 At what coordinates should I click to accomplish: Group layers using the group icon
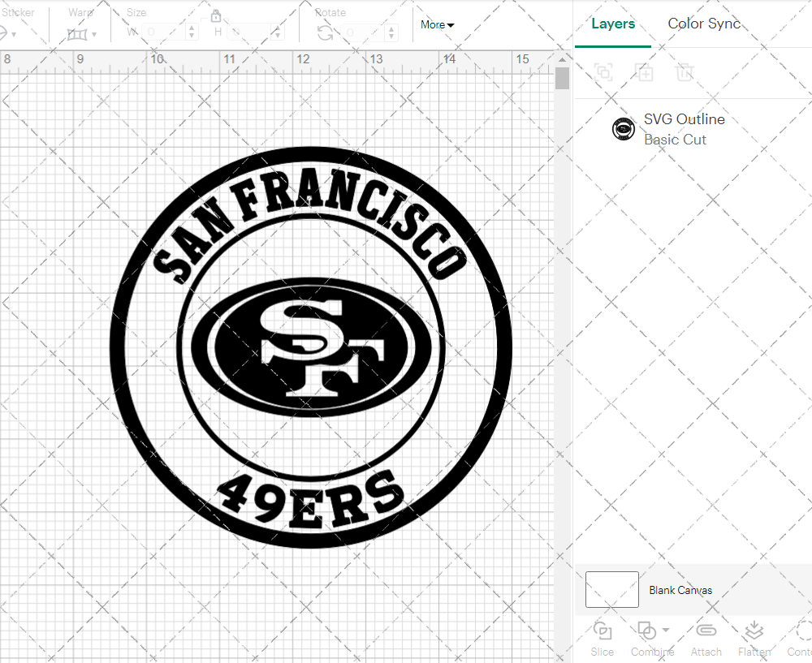point(603,72)
